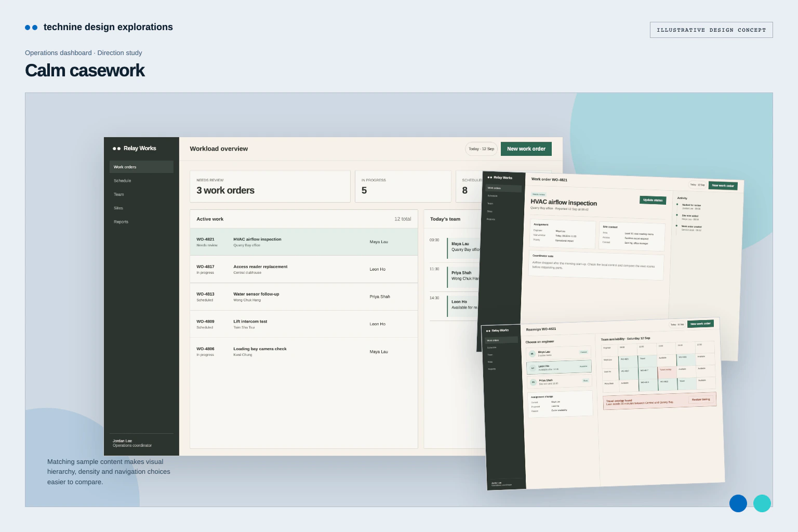Select WO-4809 Lift intercom test row
The height and width of the screenshot is (532, 798).
point(304,324)
